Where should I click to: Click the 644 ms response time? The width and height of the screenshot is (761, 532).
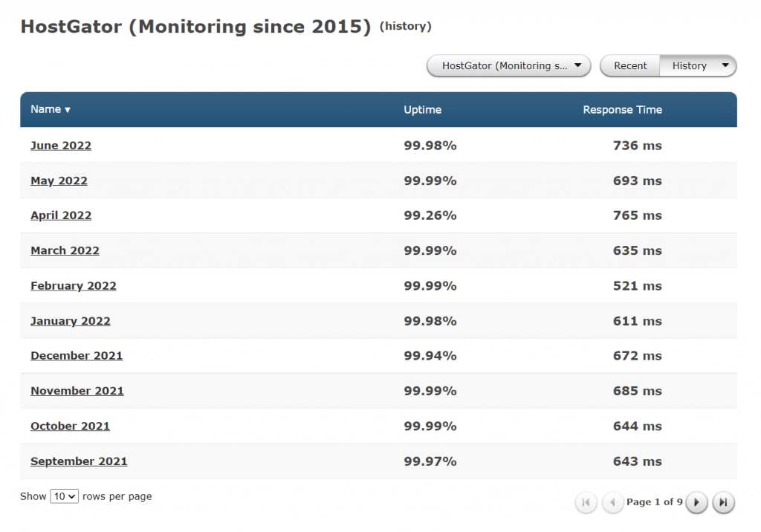[637, 426]
